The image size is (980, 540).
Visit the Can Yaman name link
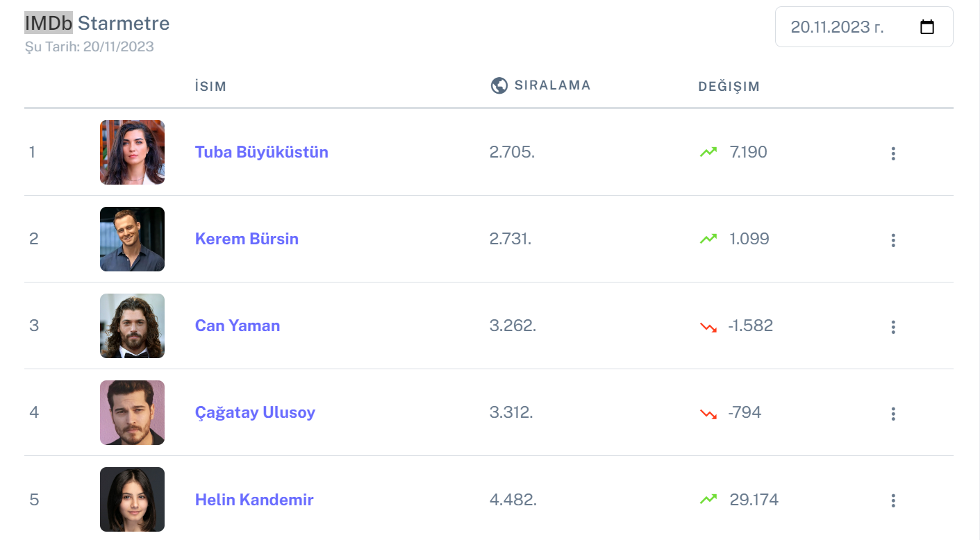[238, 326]
